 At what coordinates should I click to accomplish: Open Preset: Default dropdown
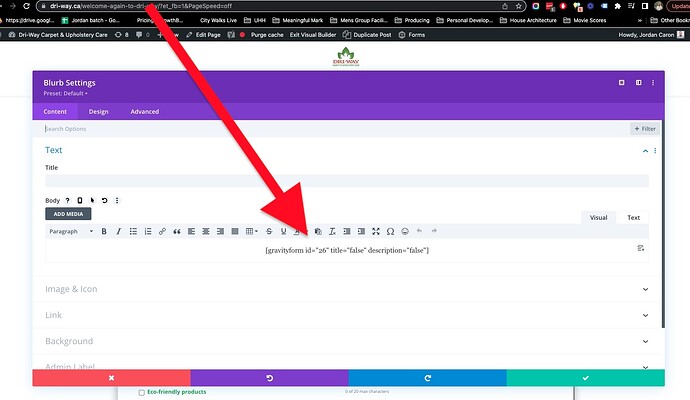(x=66, y=93)
